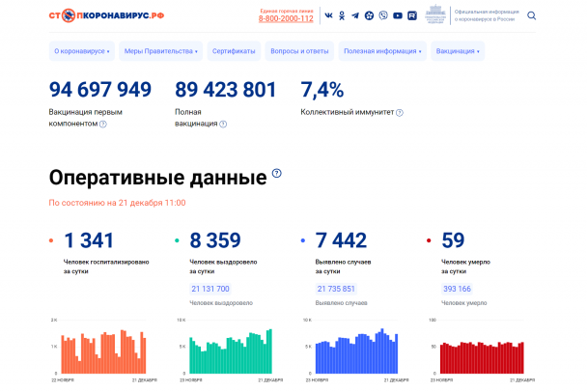Screen dimensions: 587x392
Task: Click the 21 735 851 total cases badge
Action: click(336, 289)
